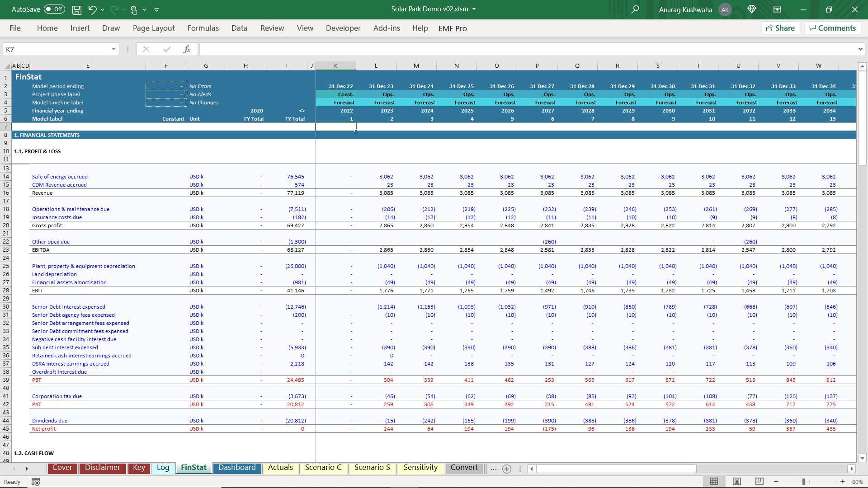This screenshot has width=868, height=488.
Task: Click the Share button
Action: tap(781, 28)
